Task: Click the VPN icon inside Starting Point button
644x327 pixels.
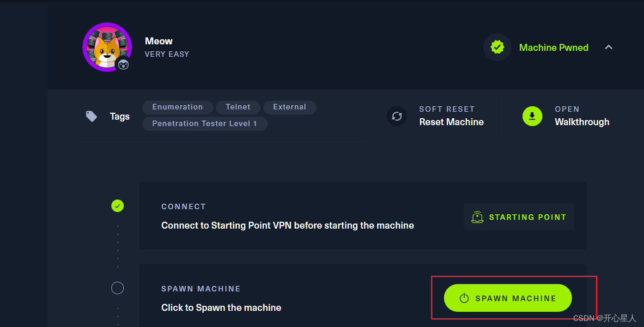Action: tap(477, 217)
